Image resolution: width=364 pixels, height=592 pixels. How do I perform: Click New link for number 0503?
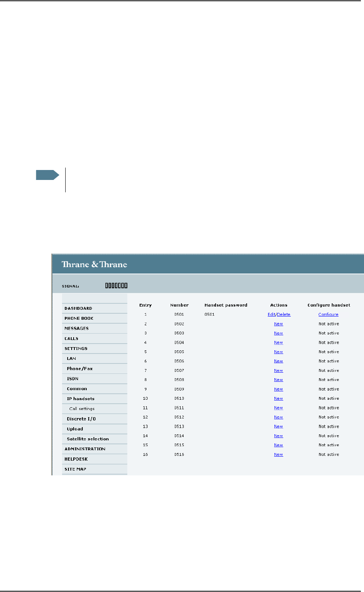point(278,333)
